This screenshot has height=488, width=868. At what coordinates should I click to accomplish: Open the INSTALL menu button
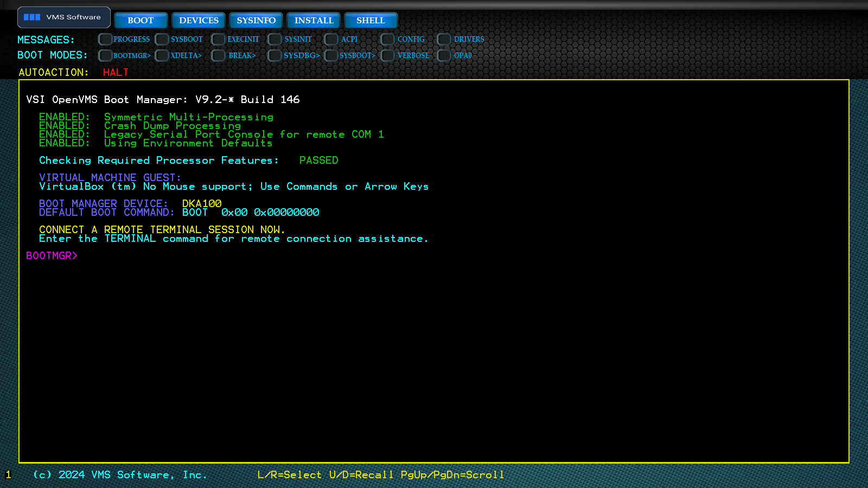[314, 21]
